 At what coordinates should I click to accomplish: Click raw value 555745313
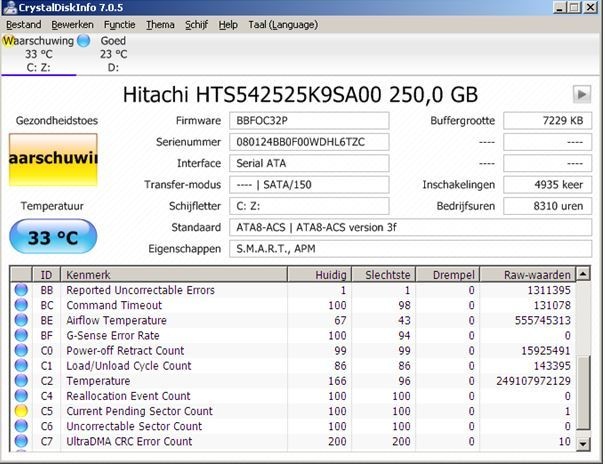(542, 320)
